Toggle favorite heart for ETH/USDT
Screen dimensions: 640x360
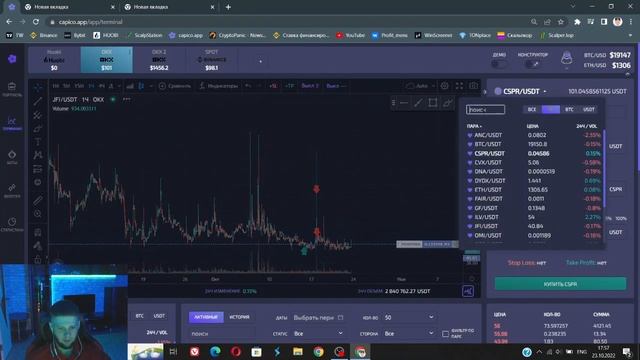coord(470,190)
